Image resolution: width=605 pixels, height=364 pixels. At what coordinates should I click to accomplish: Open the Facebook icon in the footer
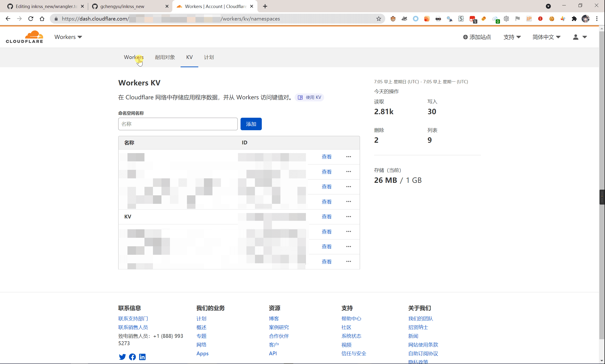point(132,357)
